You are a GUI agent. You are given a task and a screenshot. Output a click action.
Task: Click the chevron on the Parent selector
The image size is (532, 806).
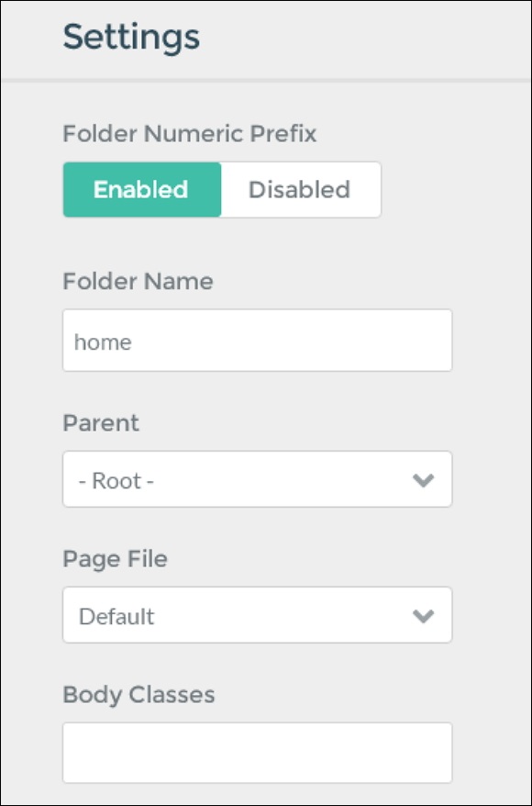click(424, 478)
